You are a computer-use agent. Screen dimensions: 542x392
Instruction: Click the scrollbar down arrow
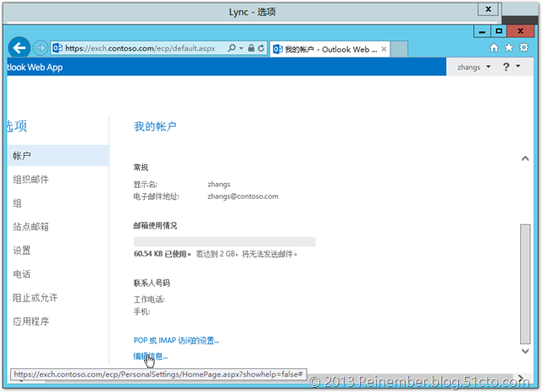click(x=523, y=351)
